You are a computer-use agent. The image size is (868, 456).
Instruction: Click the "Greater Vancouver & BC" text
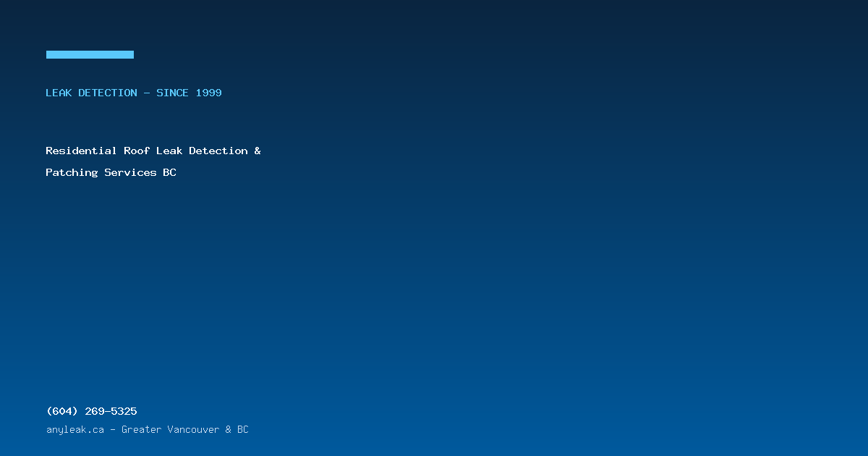click(184, 430)
